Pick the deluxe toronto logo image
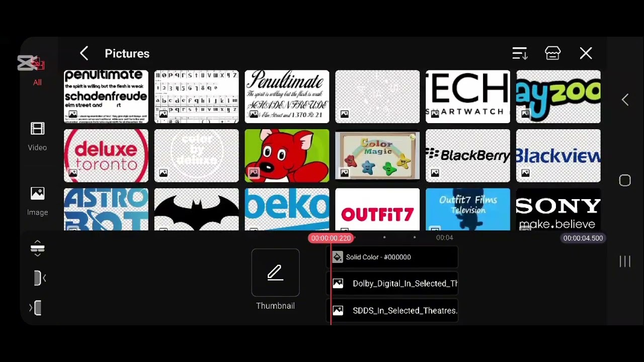Viewport: 644px width, 362px height. tap(106, 156)
